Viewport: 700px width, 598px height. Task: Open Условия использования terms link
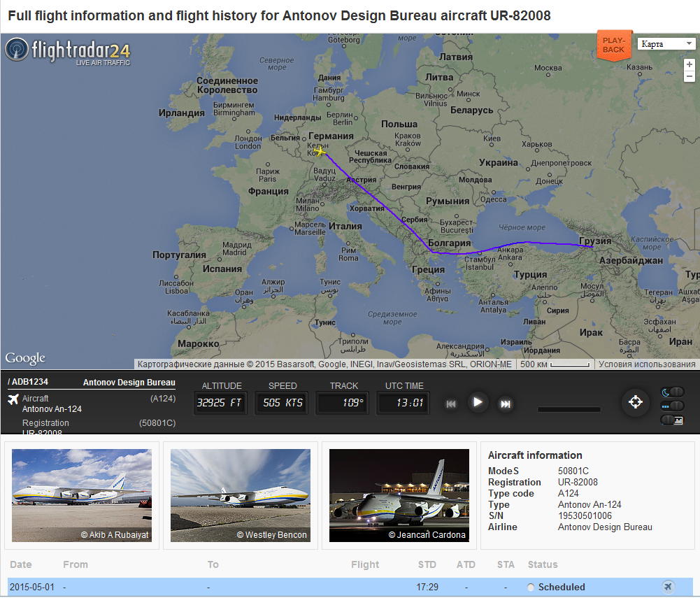click(x=647, y=364)
